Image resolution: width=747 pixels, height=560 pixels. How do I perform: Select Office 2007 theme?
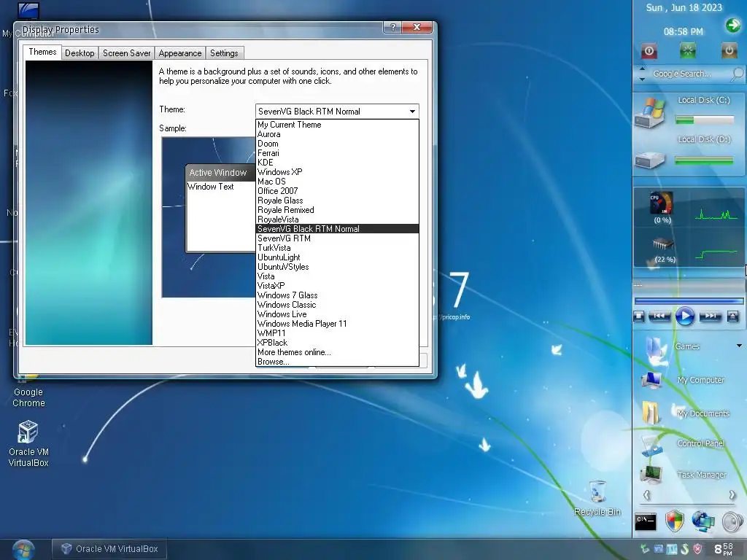(338, 191)
